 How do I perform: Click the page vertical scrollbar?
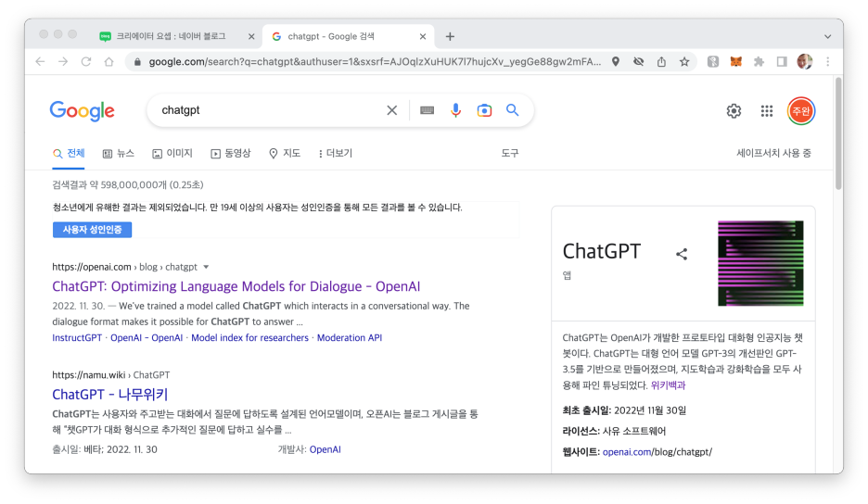click(x=838, y=133)
